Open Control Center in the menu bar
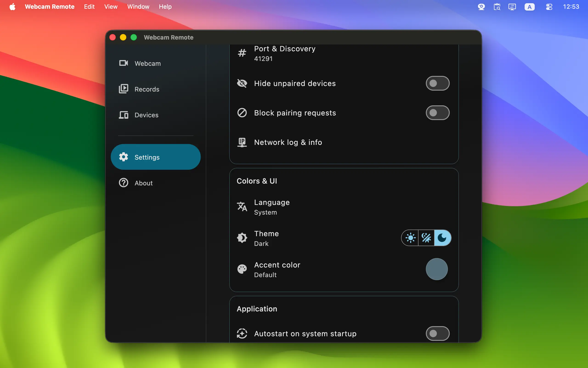The width and height of the screenshot is (588, 368). [x=549, y=7]
